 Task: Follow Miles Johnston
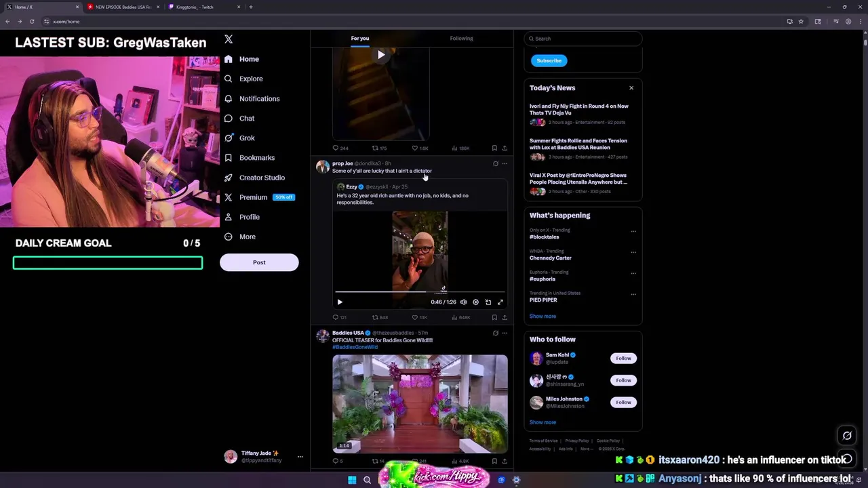[x=623, y=402]
